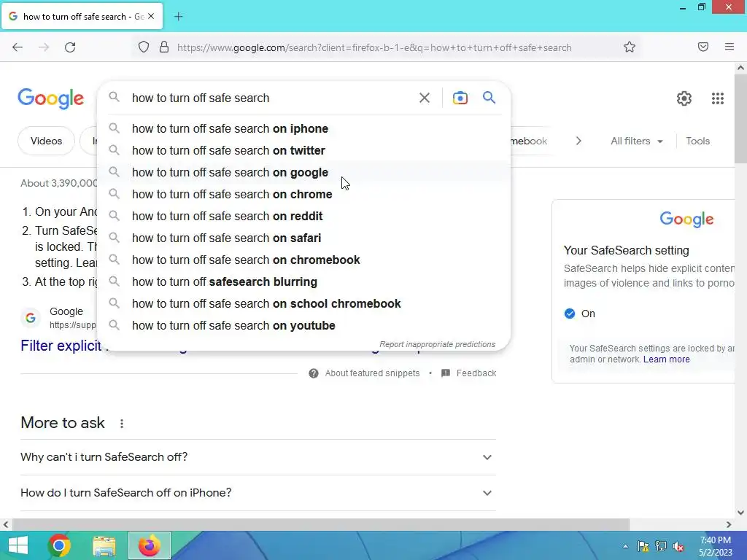
Task: Click the vertical scrollbar thumb
Action: 740,119
